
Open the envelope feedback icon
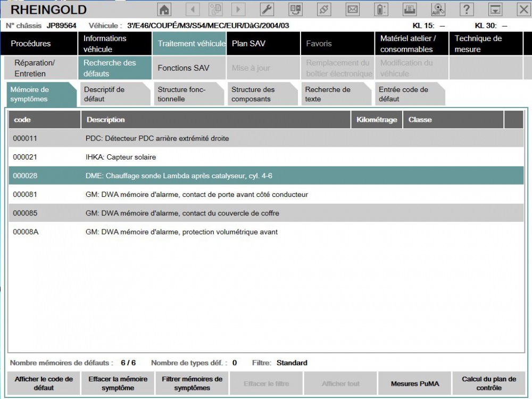click(353, 10)
